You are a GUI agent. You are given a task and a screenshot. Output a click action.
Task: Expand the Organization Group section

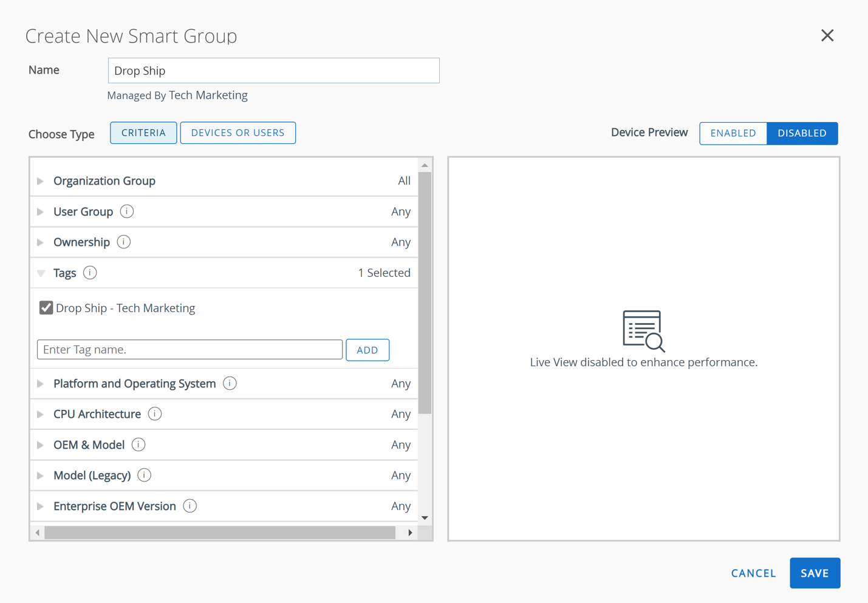[40, 180]
